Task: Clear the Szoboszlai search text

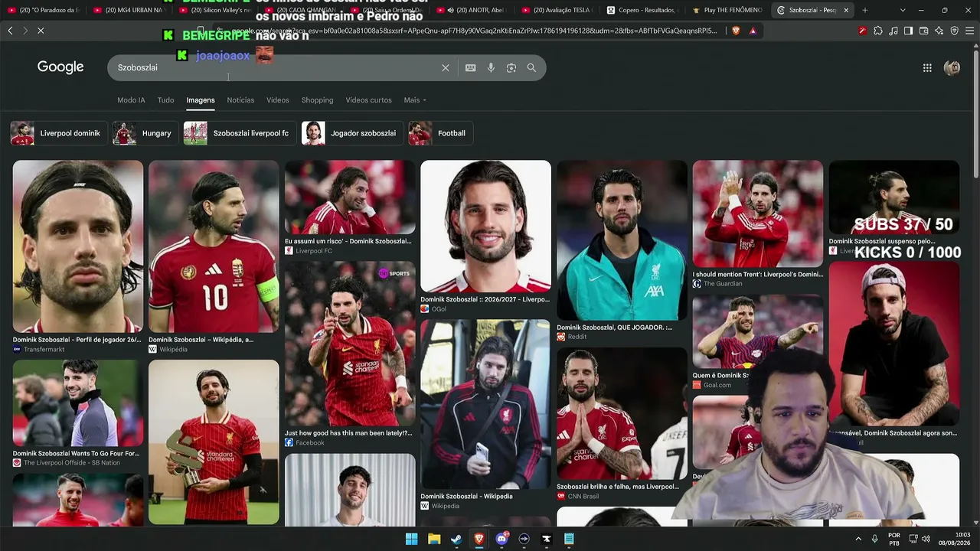Action: point(446,68)
